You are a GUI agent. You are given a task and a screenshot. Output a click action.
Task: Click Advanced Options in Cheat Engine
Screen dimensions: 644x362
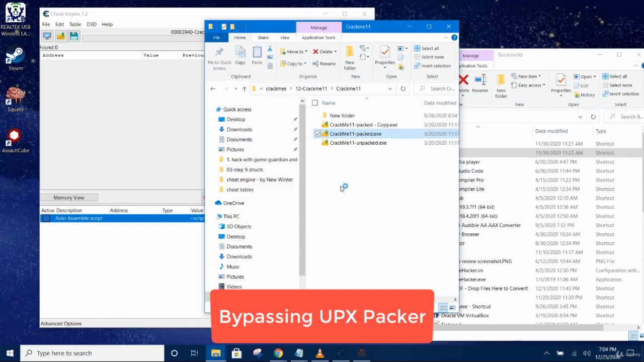61,324
